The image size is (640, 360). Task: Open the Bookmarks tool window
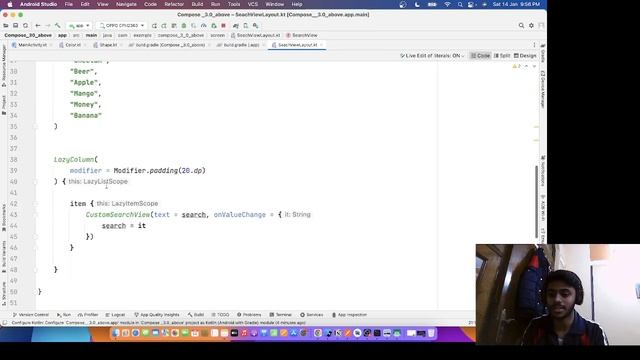[4, 218]
